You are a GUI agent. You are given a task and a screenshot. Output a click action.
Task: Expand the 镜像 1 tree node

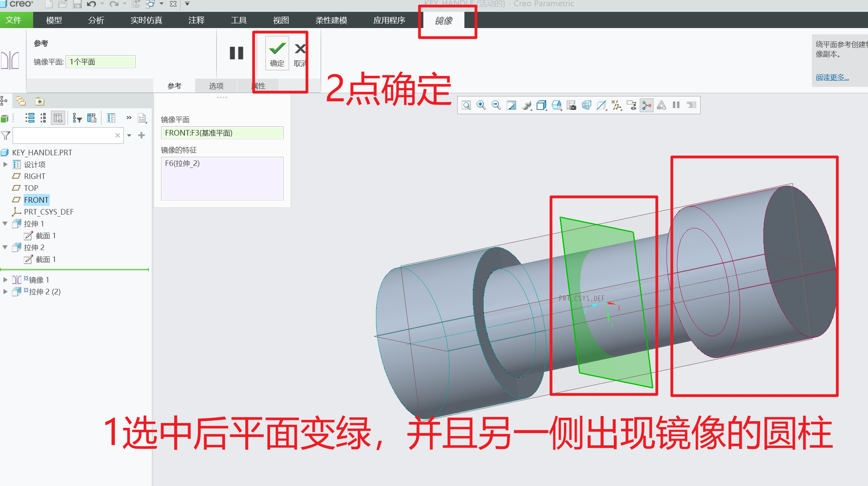[5, 279]
